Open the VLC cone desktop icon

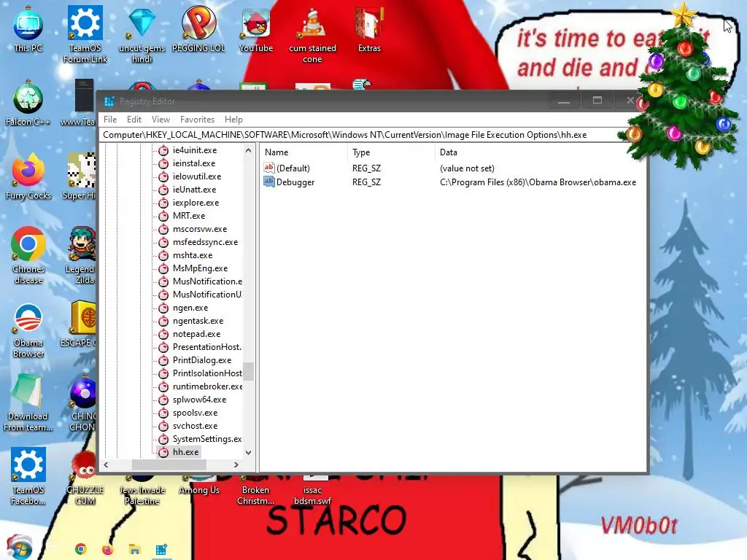click(x=312, y=34)
